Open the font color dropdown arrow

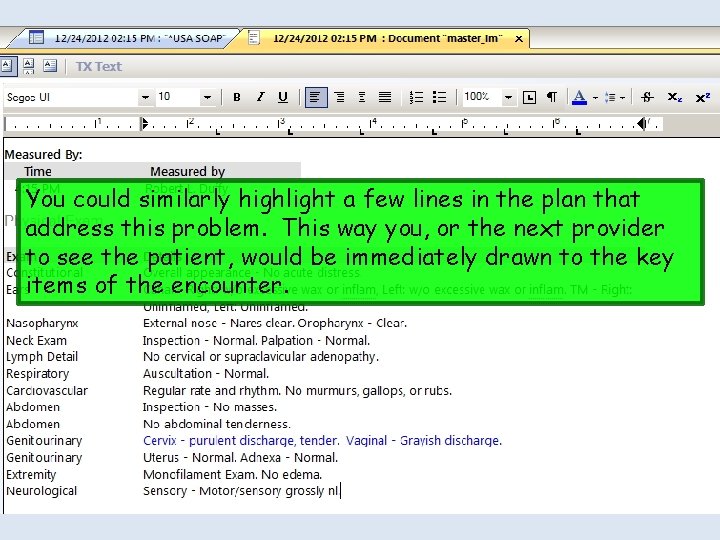(x=595, y=98)
